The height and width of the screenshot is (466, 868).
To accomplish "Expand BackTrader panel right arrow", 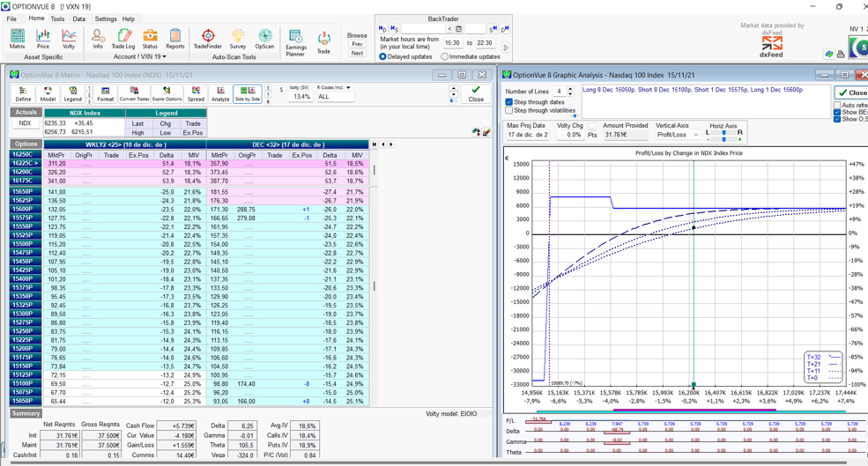I will click(x=506, y=48).
